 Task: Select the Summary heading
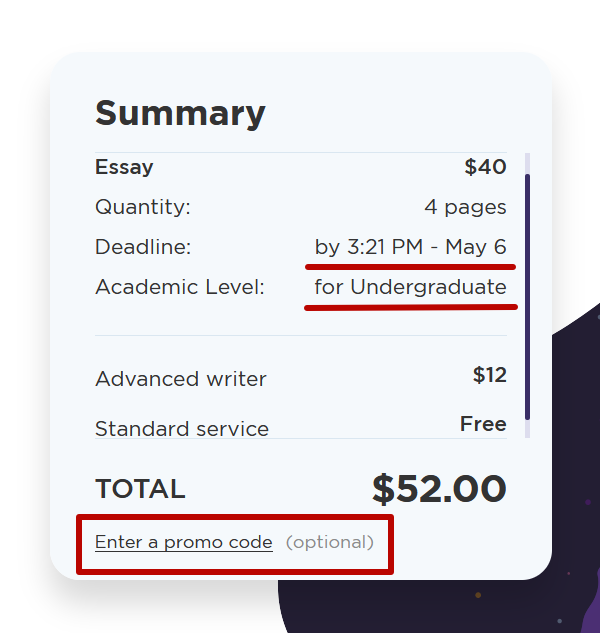point(180,113)
